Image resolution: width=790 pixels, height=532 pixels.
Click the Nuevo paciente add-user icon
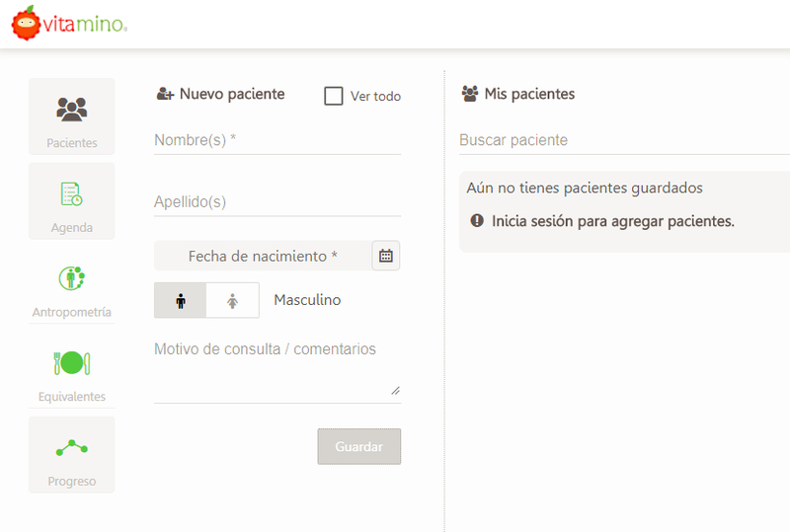(165, 95)
